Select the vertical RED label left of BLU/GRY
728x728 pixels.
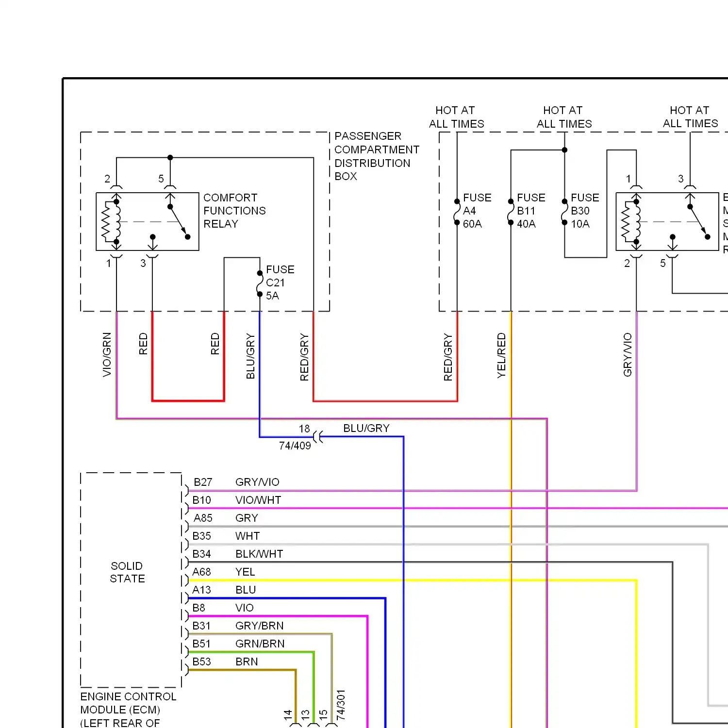215,344
